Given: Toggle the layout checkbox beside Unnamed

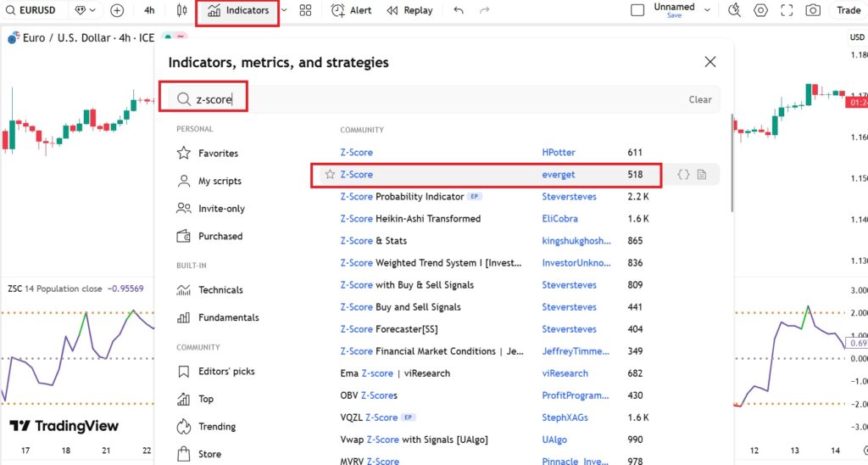Looking at the screenshot, I should (638, 10).
